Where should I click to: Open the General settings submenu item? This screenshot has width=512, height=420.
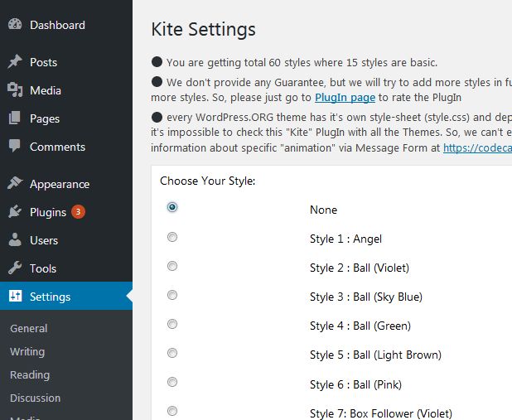tap(28, 328)
